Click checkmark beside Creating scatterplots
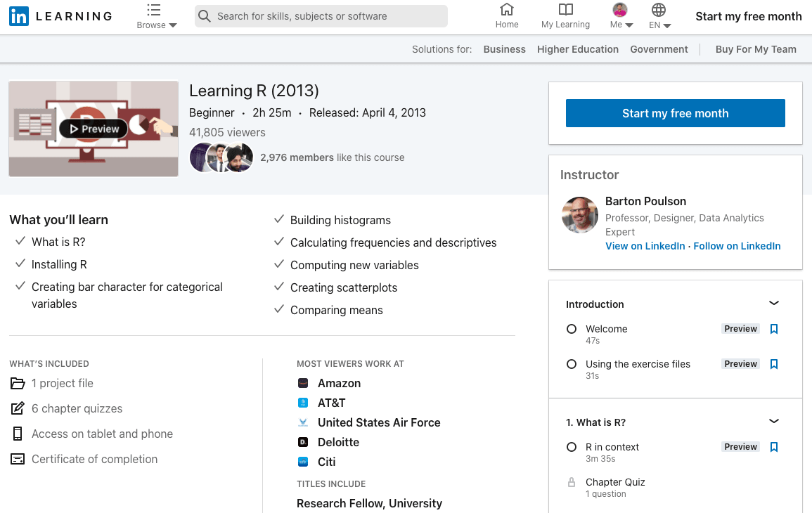Image resolution: width=812 pixels, height=513 pixels. (x=279, y=286)
